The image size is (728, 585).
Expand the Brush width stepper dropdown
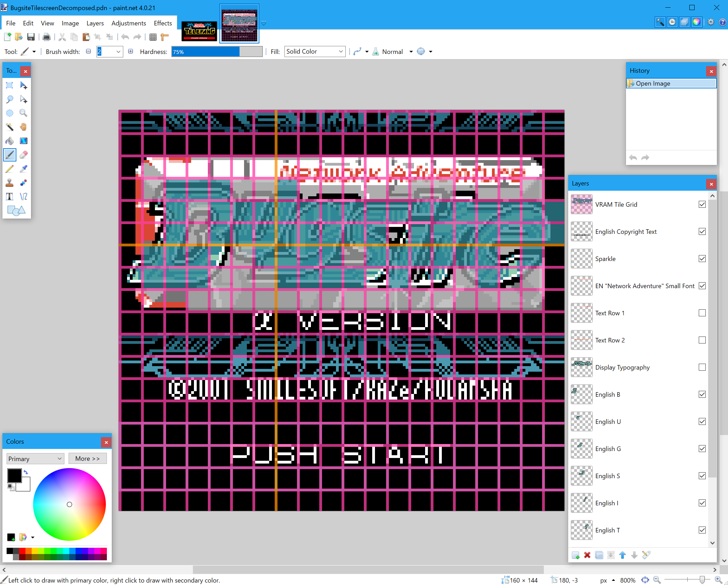point(118,52)
